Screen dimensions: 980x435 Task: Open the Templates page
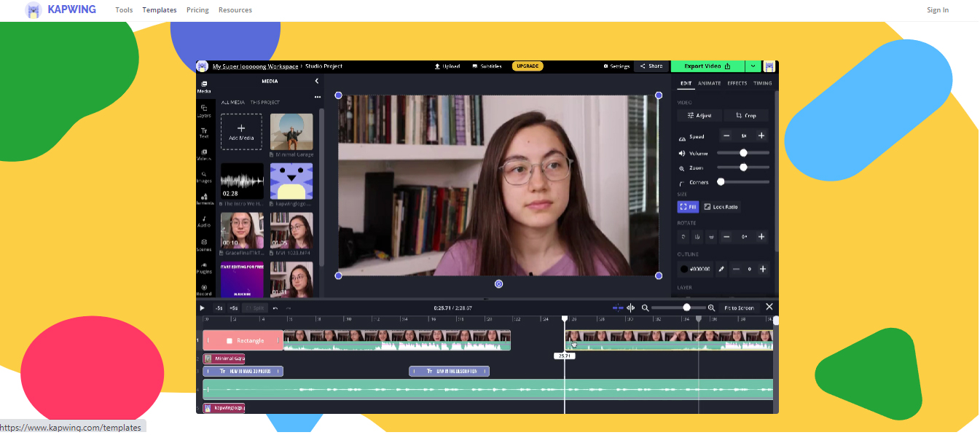[160, 10]
